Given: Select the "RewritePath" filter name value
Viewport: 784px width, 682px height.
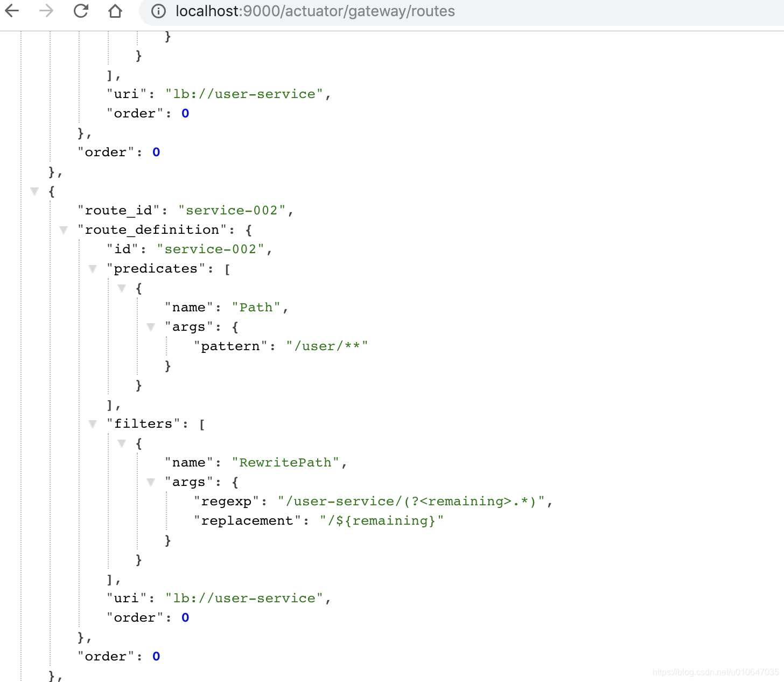Looking at the screenshot, I should pyautogui.click(x=285, y=462).
